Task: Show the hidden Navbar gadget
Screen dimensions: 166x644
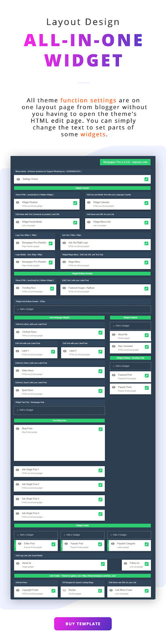Action: coord(64,590)
